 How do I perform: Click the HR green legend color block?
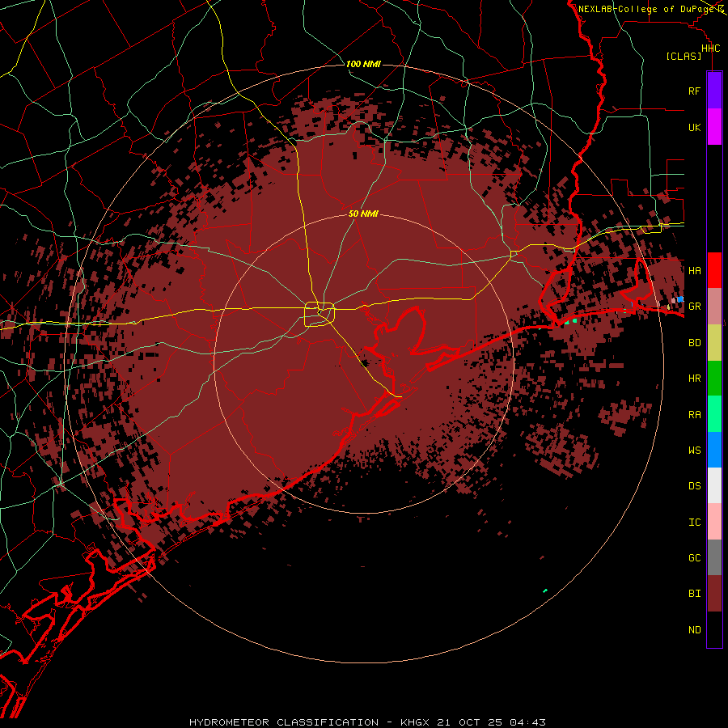[x=714, y=379]
